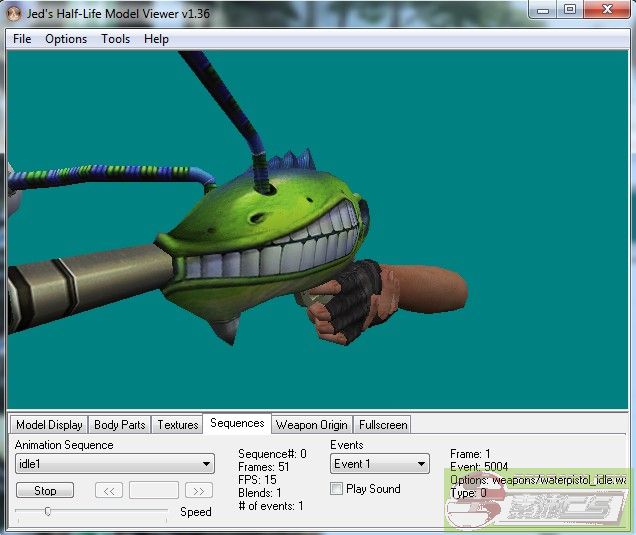The width and height of the screenshot is (636, 535).
Task: Select the Sequences tab
Action: pos(237,423)
